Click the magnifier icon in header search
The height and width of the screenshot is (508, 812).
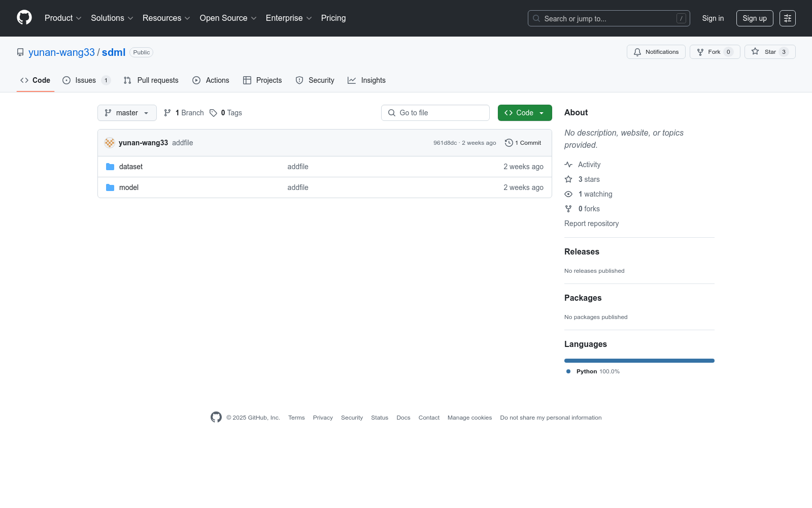pos(536,18)
